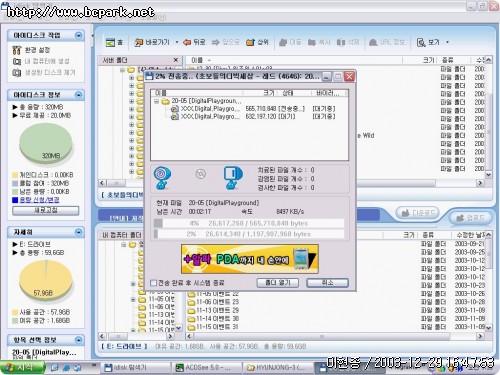Collapse the root server folder node
Viewport: 500px width, 375px height.
(x=122, y=70)
